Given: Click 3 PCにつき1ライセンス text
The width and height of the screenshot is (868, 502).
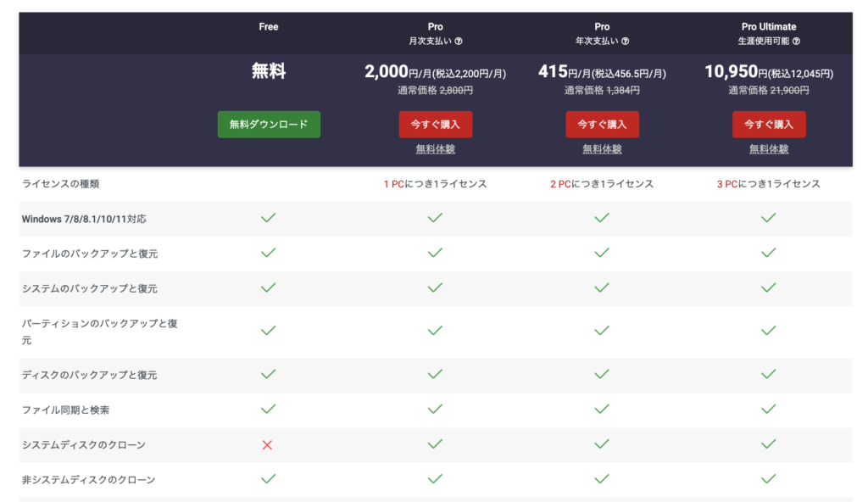Looking at the screenshot, I should (x=768, y=184).
